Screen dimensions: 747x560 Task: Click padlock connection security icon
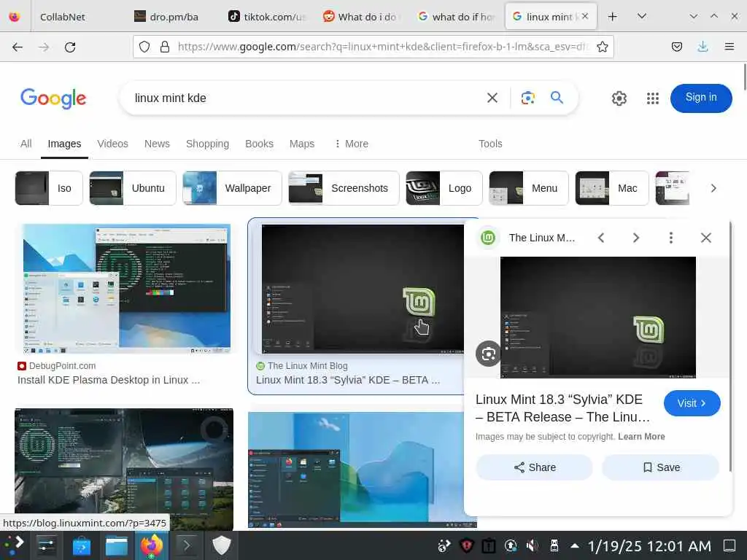[x=165, y=47]
